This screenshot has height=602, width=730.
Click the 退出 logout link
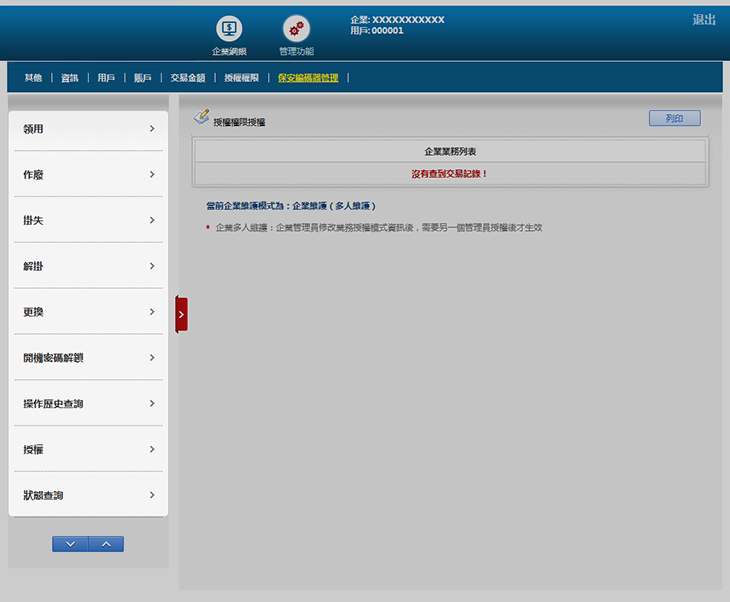point(704,20)
